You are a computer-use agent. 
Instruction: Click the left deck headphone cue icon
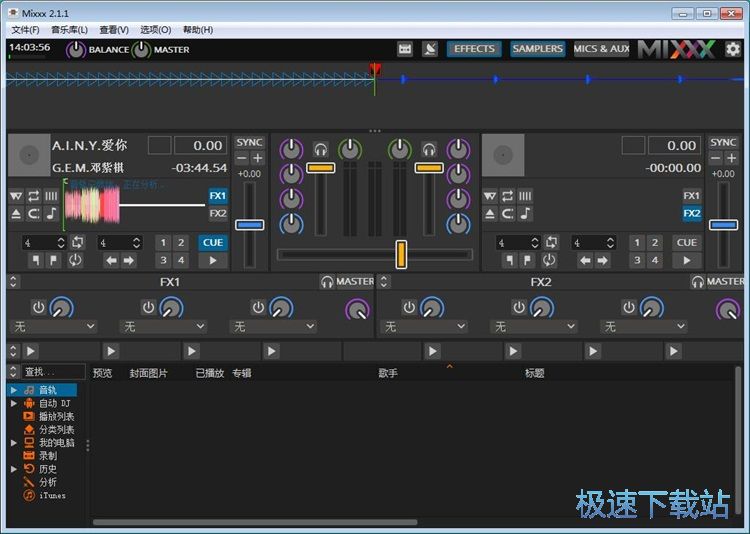(x=321, y=149)
